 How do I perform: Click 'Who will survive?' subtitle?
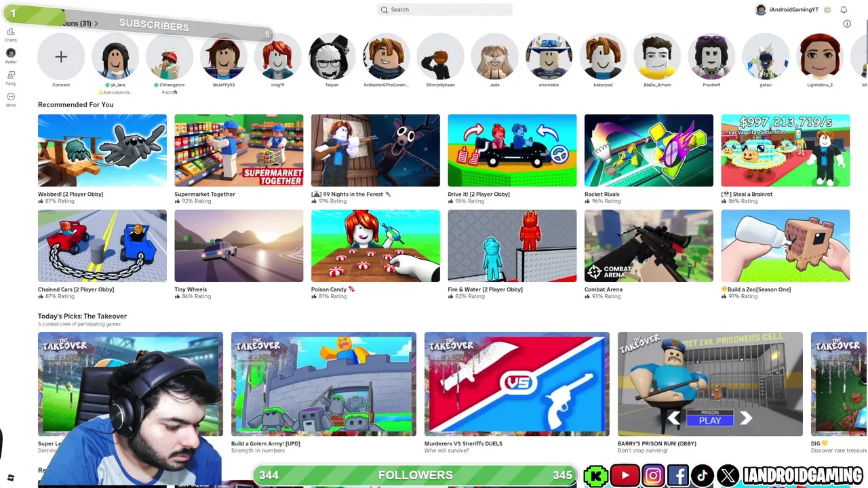pyautogui.click(x=446, y=451)
